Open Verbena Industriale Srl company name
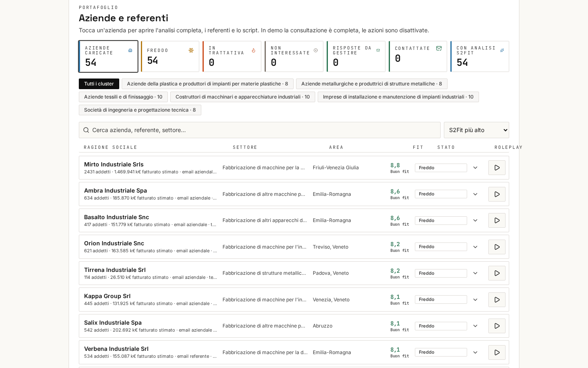 pos(116,349)
